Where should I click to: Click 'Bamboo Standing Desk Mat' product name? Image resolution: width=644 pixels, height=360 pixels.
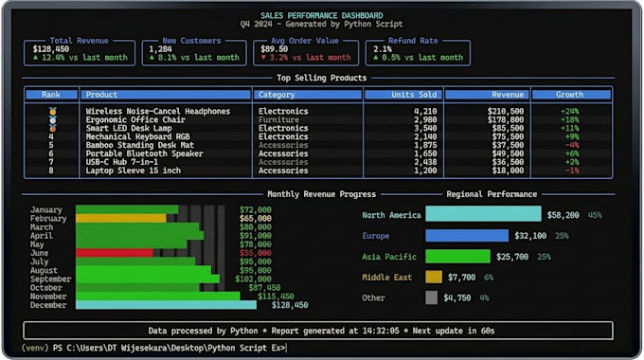(x=140, y=146)
